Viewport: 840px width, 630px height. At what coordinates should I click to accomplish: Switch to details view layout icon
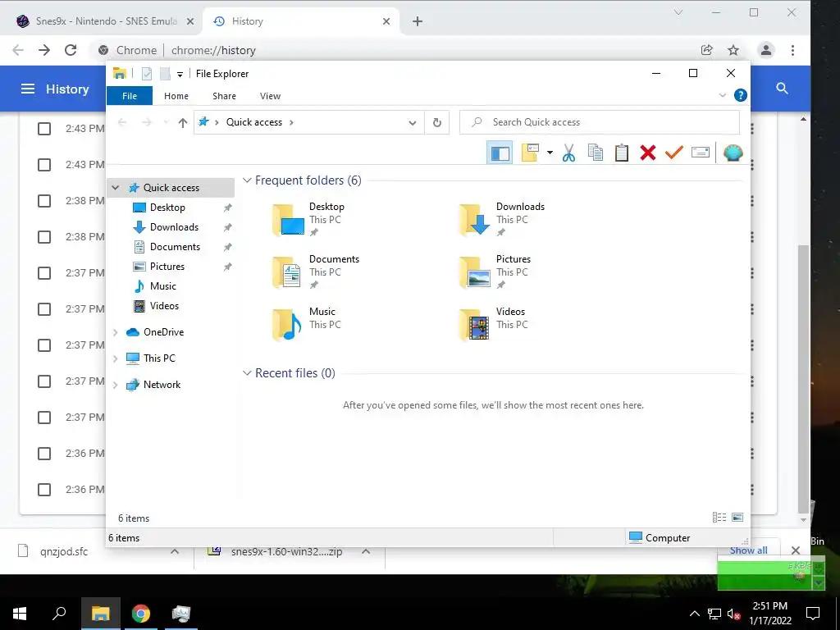pyautogui.click(x=719, y=518)
